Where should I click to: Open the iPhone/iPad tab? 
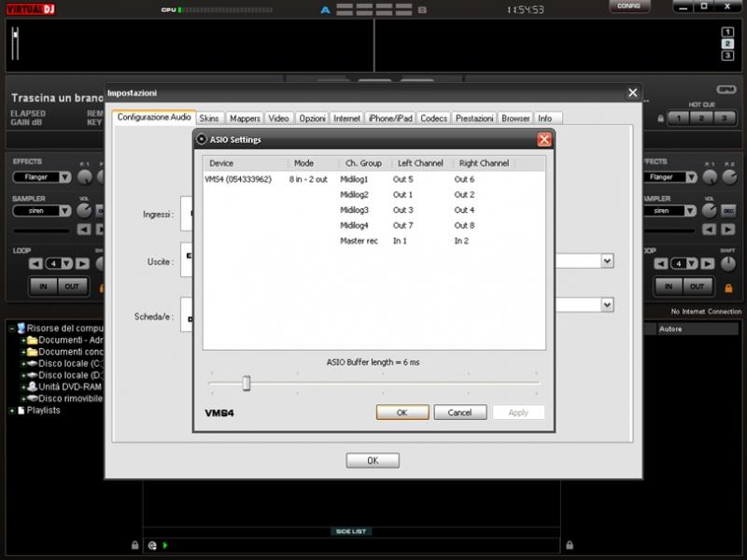[390, 119]
